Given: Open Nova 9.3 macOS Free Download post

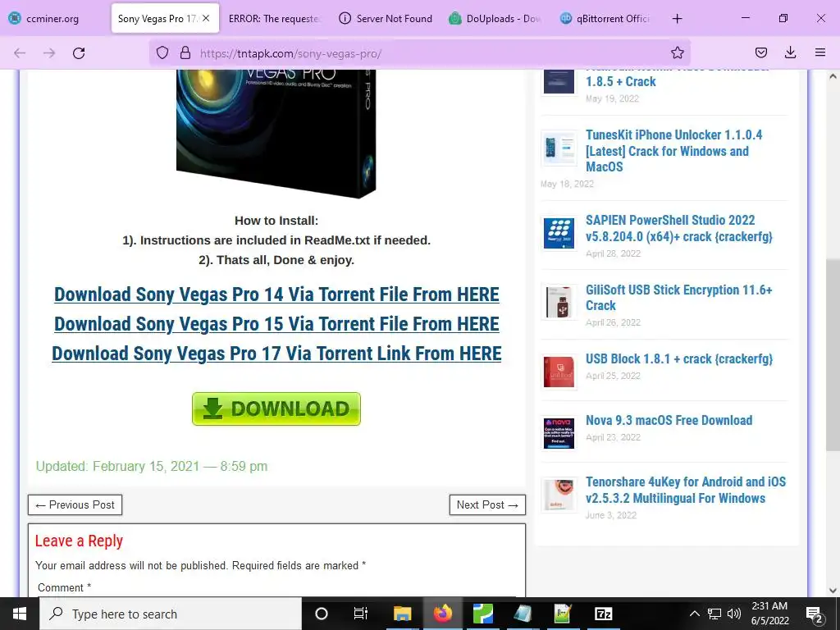Looking at the screenshot, I should click(669, 421).
